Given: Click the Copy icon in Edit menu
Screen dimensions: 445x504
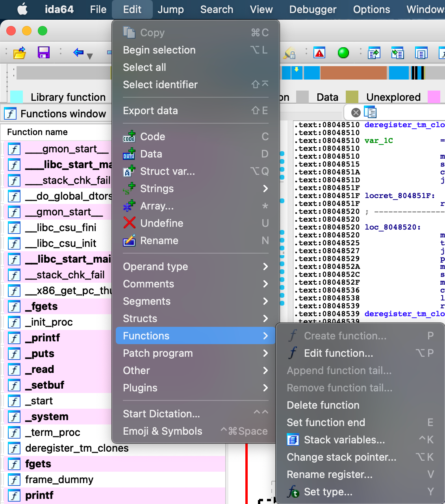Looking at the screenshot, I should [129, 32].
